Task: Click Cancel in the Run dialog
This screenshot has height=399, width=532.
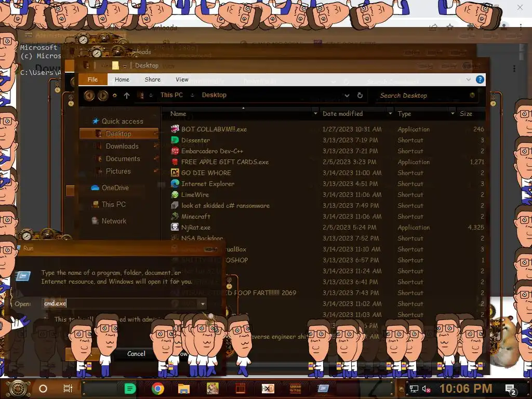Action: [136, 353]
